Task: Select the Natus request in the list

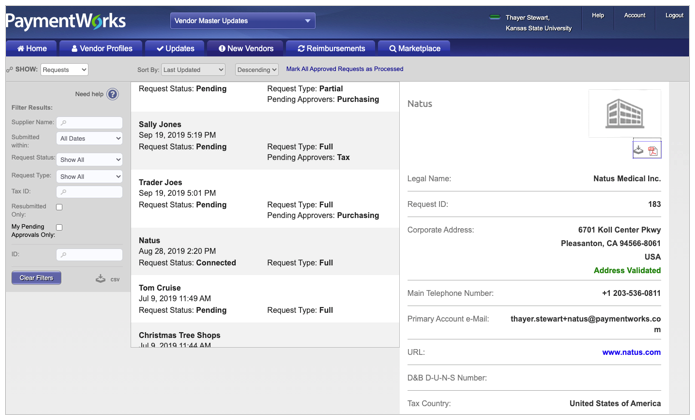Action: (265, 252)
